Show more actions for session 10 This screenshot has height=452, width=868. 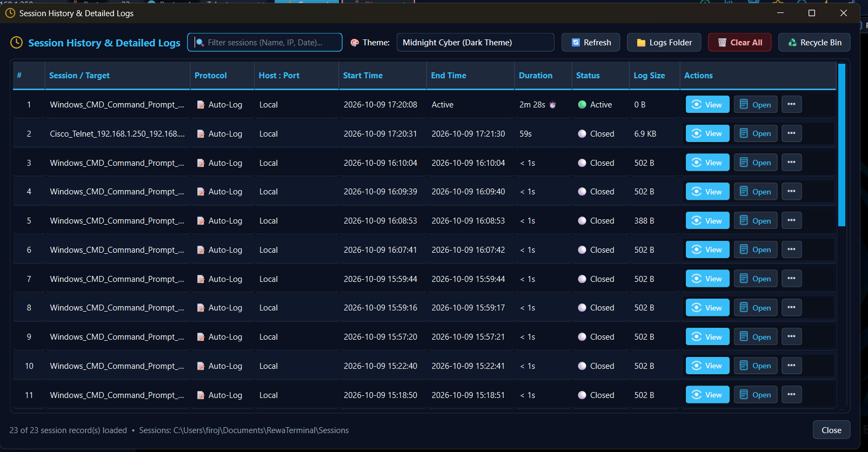[x=791, y=366]
